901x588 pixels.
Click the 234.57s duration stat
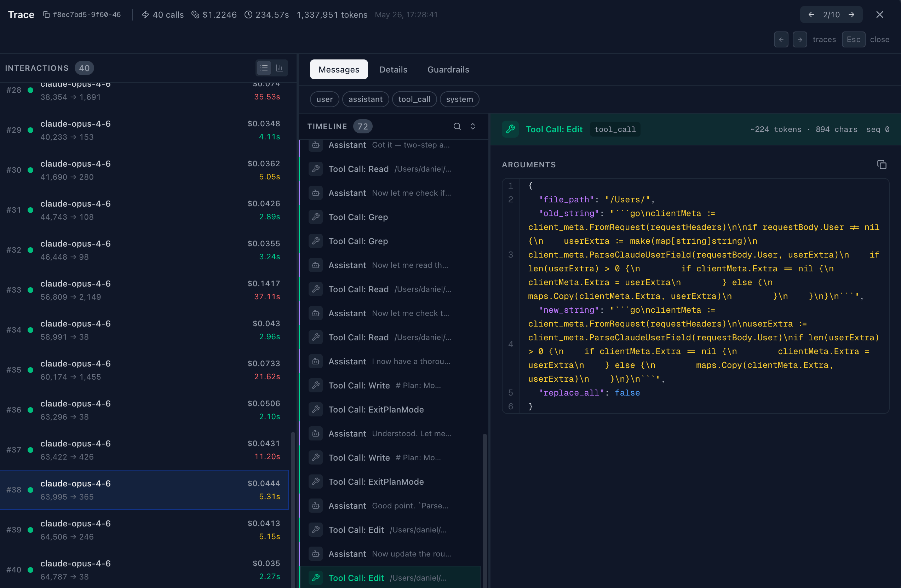(x=266, y=15)
